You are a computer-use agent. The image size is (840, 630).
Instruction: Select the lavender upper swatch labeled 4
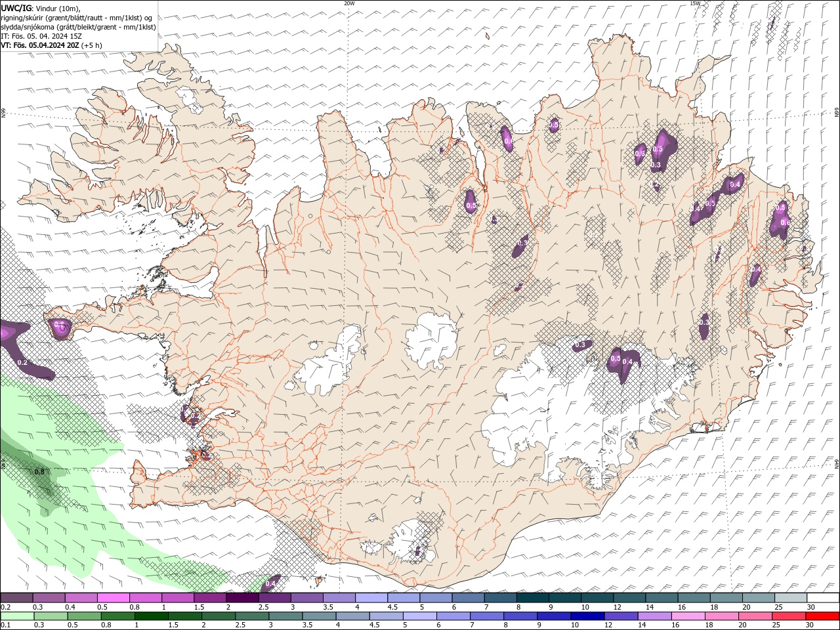coord(371,598)
